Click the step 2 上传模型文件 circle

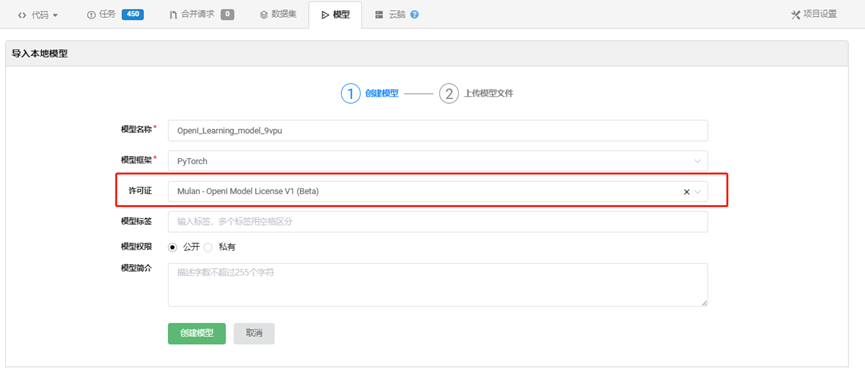tap(448, 93)
